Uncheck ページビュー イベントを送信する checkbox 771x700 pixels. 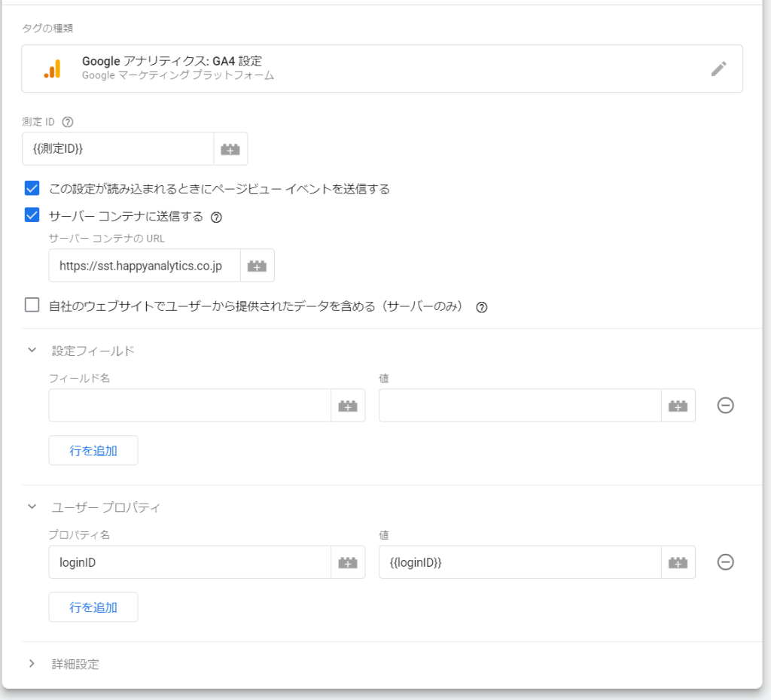pos(32,188)
